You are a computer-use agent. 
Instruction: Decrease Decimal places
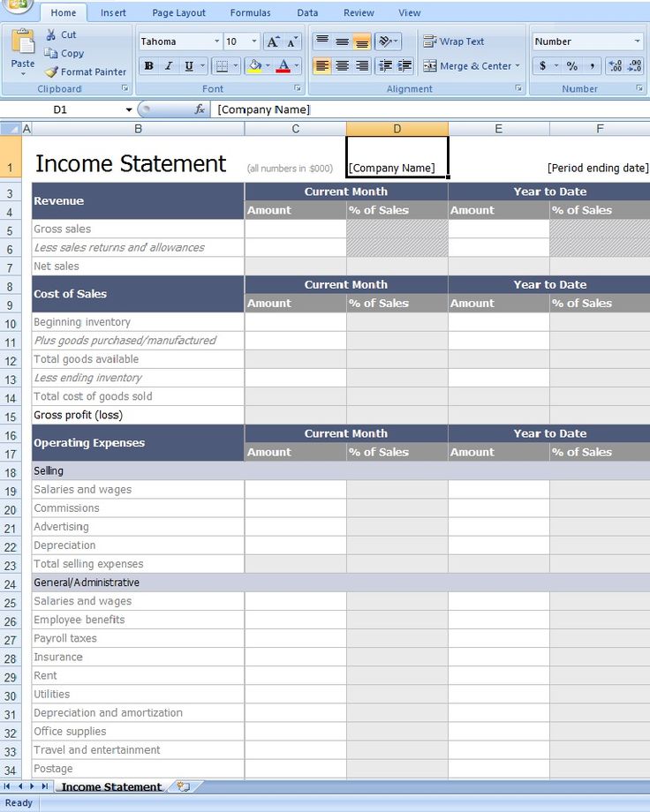click(x=634, y=66)
